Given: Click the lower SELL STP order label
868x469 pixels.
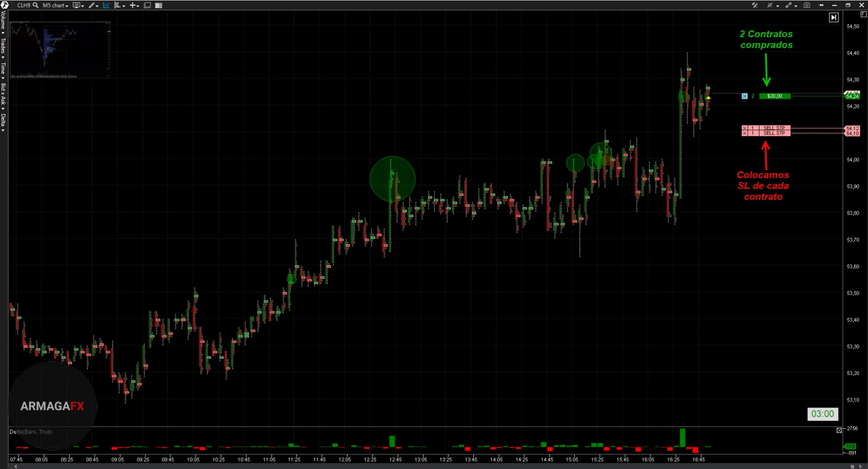Looking at the screenshot, I should coord(774,133).
